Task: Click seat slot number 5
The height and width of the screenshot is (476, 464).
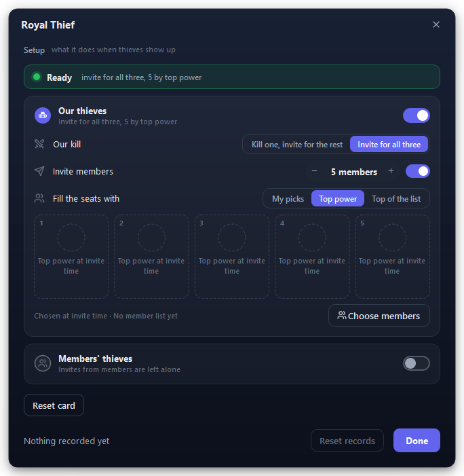Action: [x=392, y=257]
